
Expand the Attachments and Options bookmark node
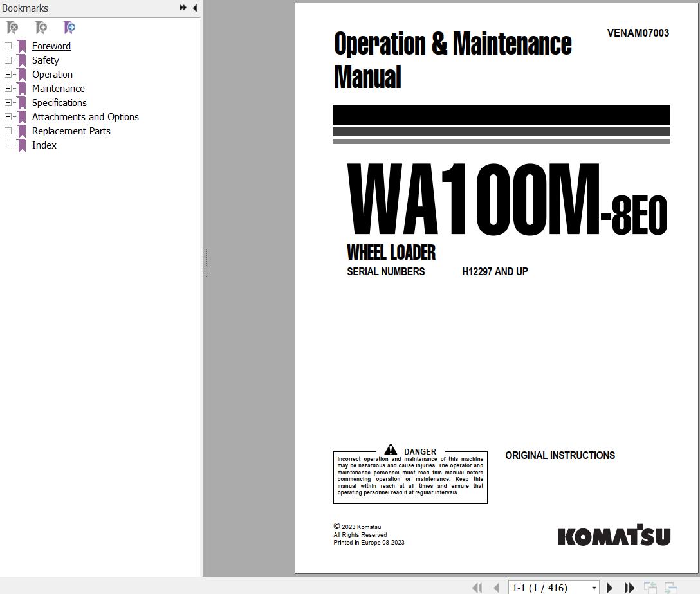pyautogui.click(x=8, y=117)
